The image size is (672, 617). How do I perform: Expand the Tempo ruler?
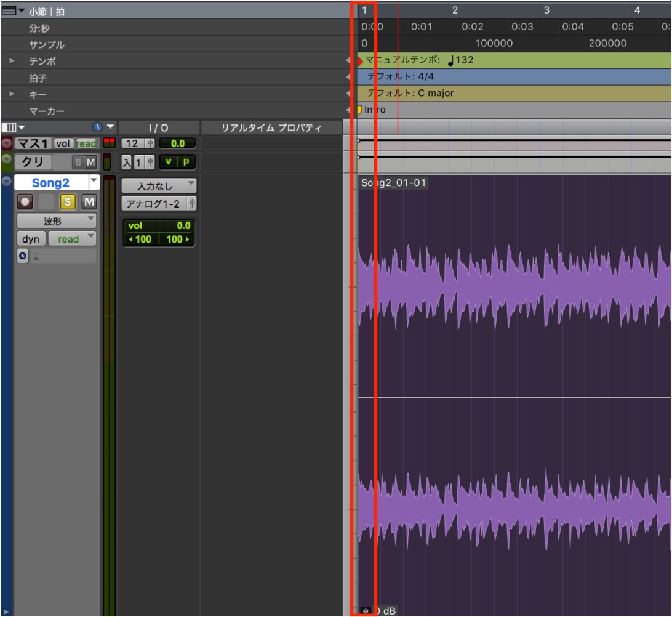pos(12,61)
